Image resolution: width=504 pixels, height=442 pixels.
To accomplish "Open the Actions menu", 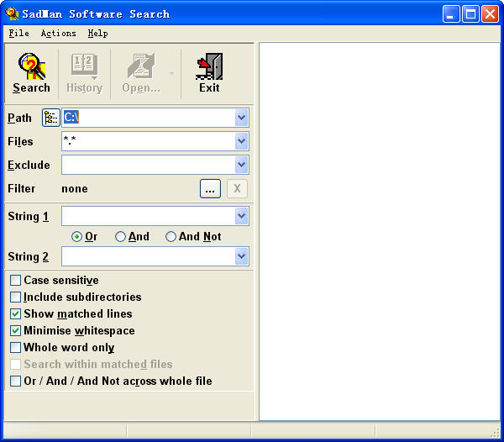I will click(x=58, y=34).
